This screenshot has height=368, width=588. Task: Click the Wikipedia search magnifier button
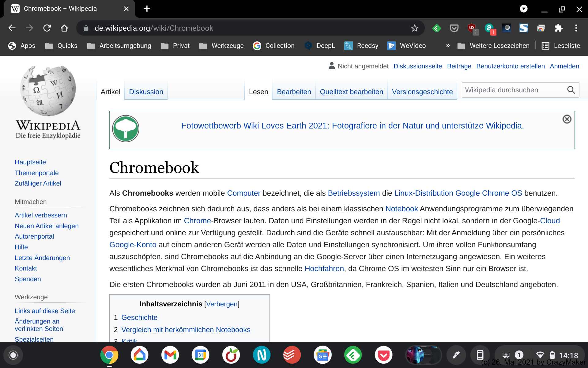point(571,90)
